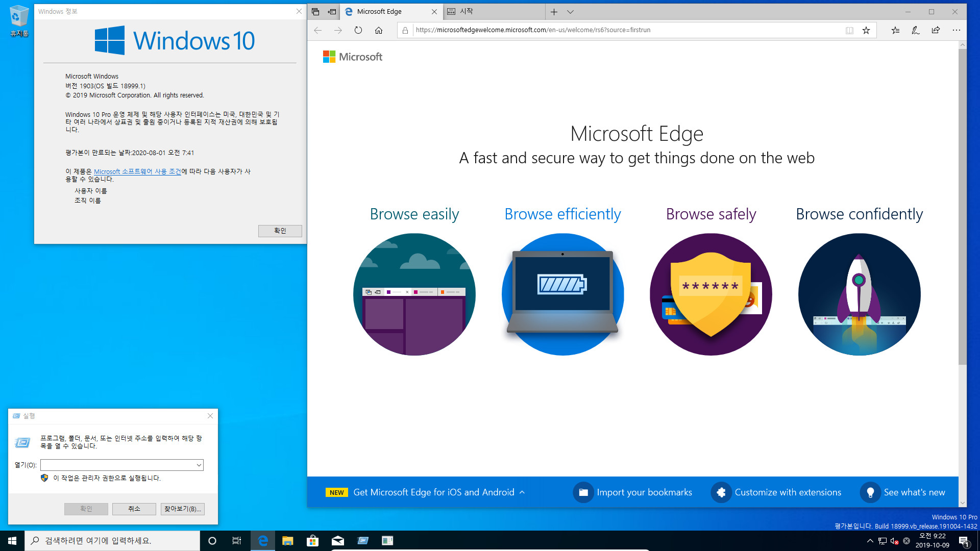Open File Explorer from the taskbar
The image size is (980, 551).
(288, 541)
